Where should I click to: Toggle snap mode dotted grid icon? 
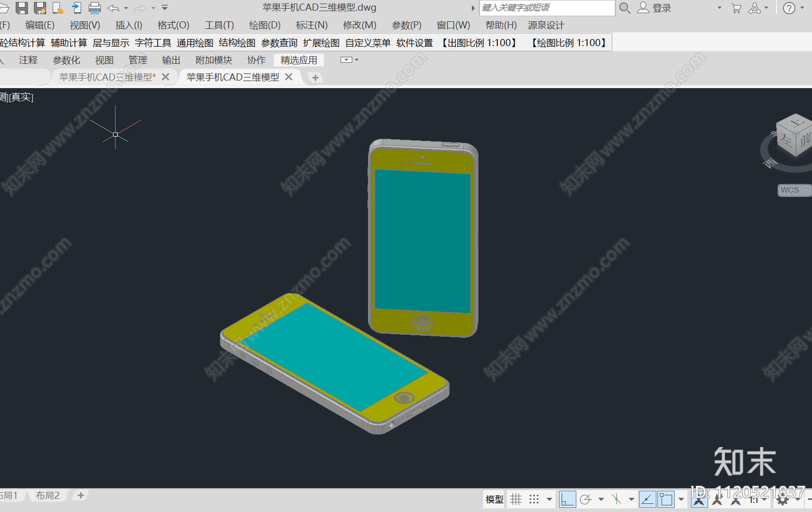(x=534, y=500)
